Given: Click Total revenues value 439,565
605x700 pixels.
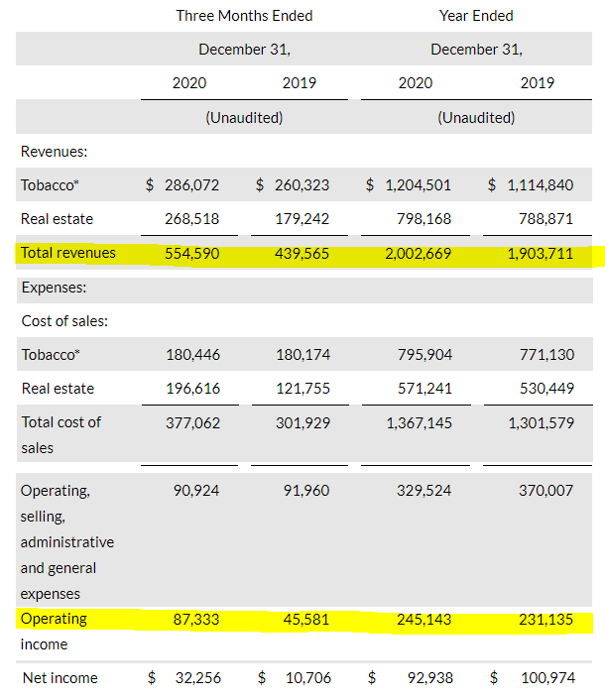Looking at the screenshot, I should pyautogui.click(x=302, y=254).
